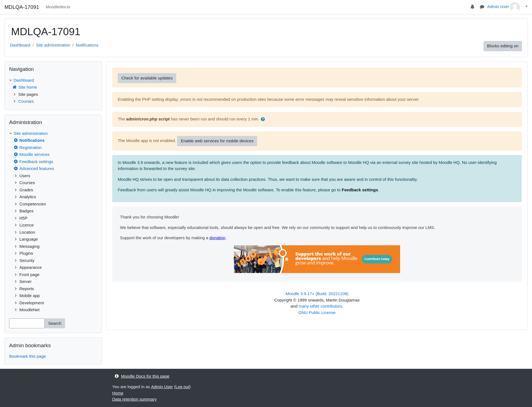Collapse the Dashboard navigation node
Screen dimensions: 532x407
[11, 80]
